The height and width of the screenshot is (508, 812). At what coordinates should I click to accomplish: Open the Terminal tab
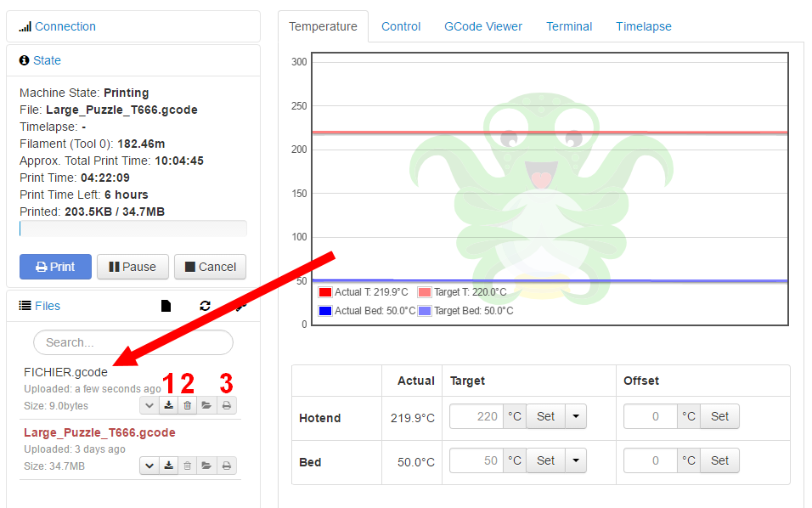pyautogui.click(x=569, y=26)
